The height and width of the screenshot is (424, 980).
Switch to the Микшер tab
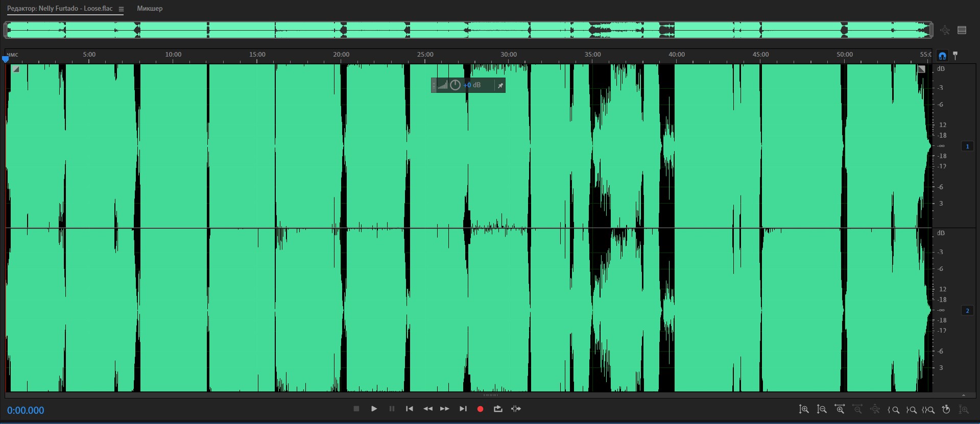tap(150, 9)
